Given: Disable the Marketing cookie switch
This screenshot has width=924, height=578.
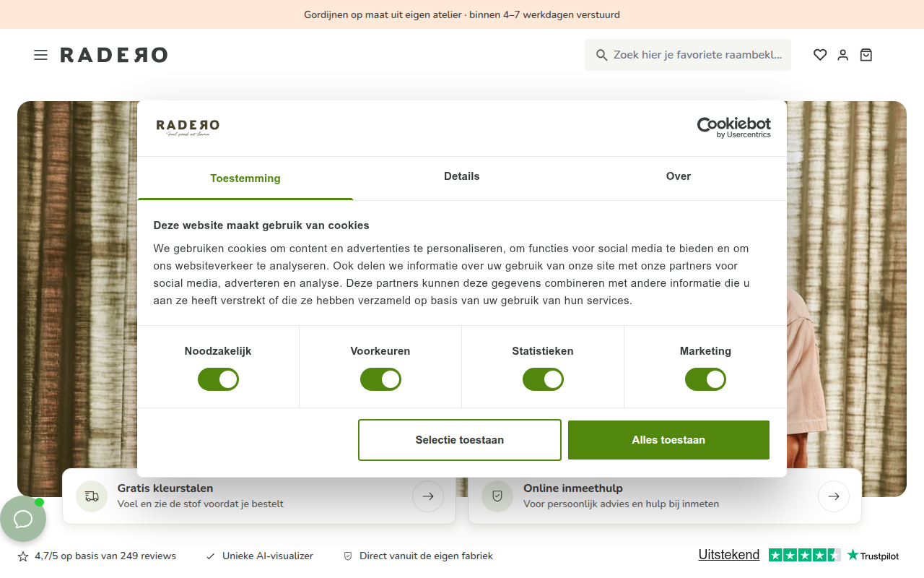Looking at the screenshot, I should (705, 379).
